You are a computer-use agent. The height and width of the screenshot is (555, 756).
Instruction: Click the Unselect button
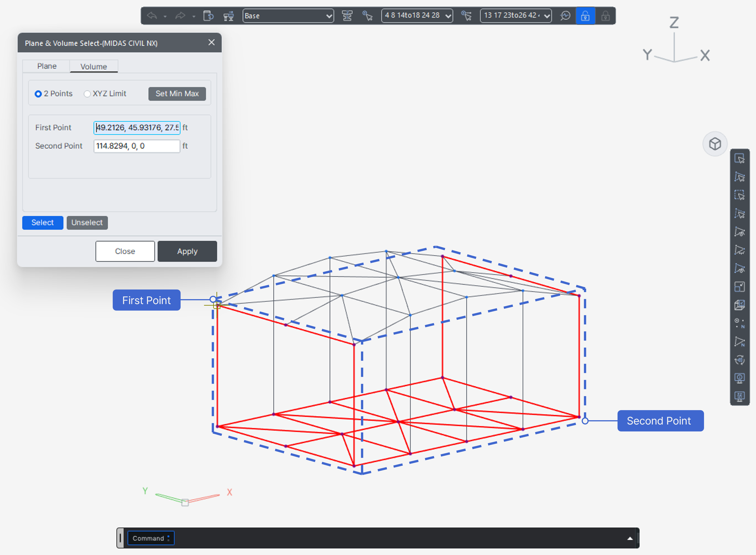pos(87,223)
